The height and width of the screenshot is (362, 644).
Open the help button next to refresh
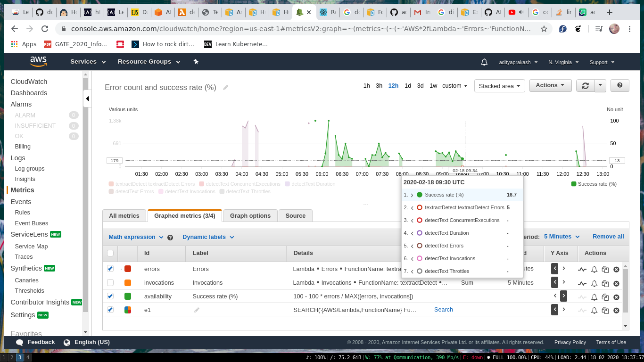[620, 85]
